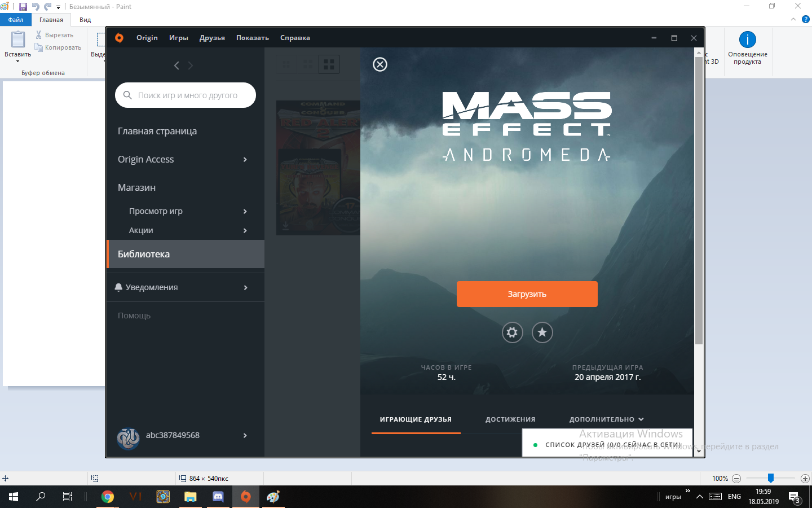The image size is (812, 508).
Task: Open the Origin app from taskbar
Action: point(246,497)
